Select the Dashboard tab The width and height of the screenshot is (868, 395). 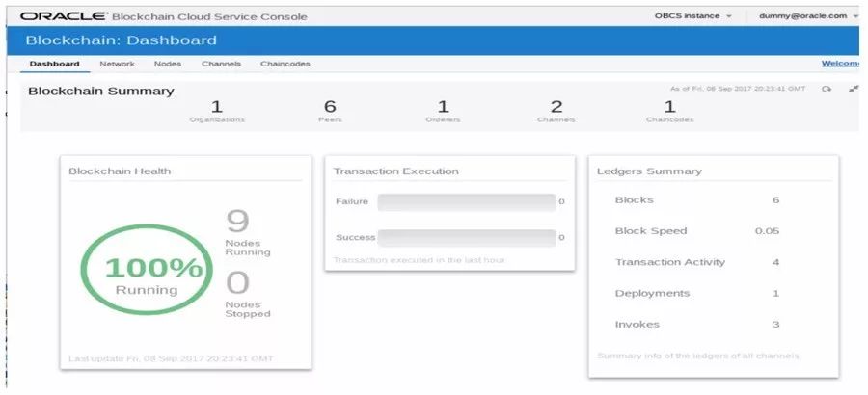tap(54, 64)
